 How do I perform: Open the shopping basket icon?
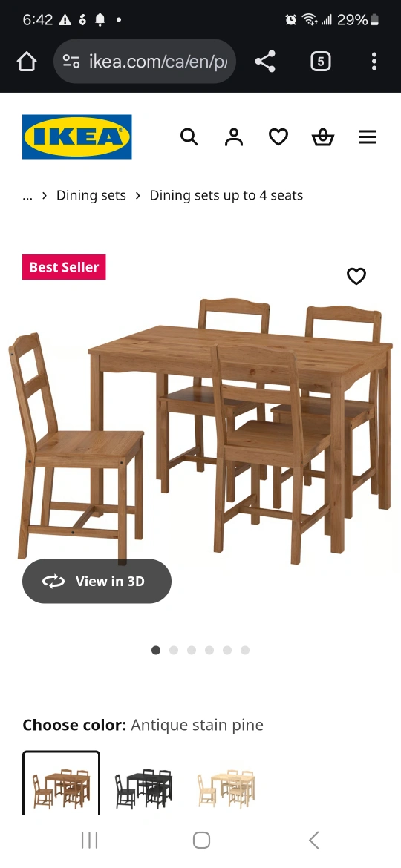323,137
